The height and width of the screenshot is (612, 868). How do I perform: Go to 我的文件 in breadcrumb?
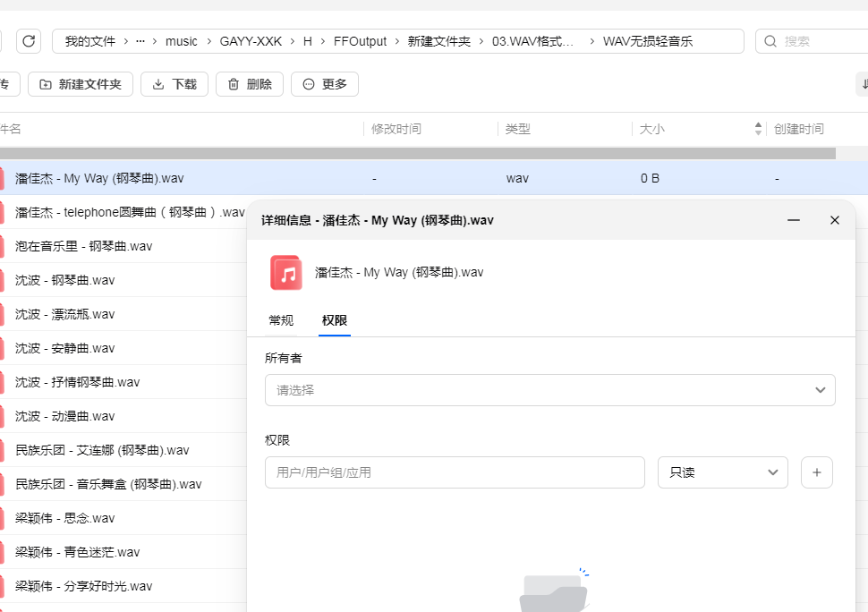tap(90, 41)
